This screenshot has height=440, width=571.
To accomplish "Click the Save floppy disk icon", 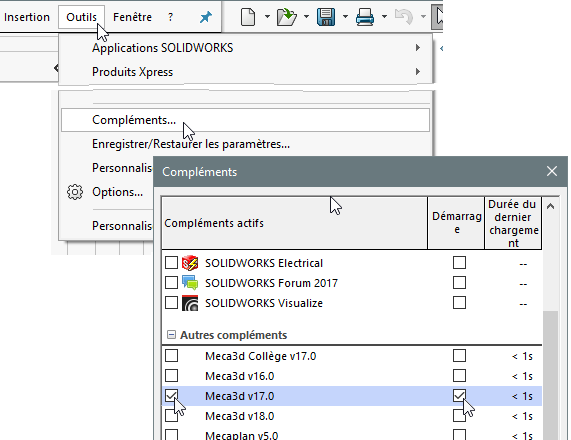I will coord(326,17).
